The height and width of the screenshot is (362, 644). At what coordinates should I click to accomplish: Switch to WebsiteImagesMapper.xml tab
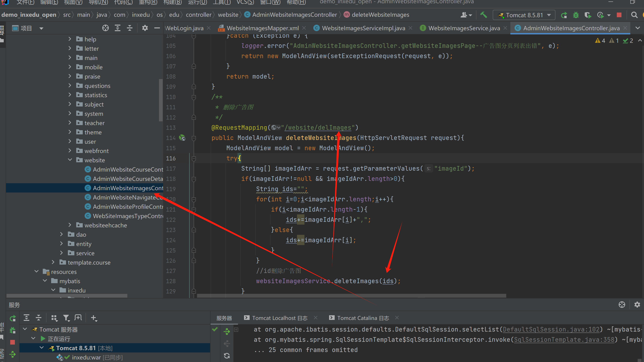262,28
